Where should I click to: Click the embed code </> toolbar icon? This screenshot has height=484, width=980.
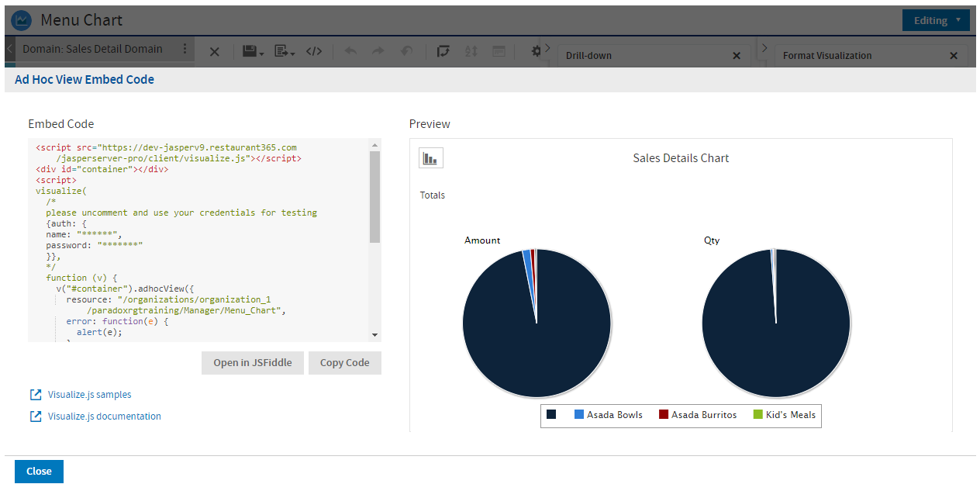pos(314,51)
